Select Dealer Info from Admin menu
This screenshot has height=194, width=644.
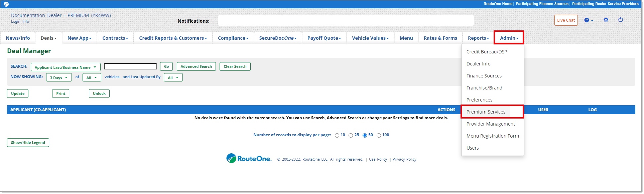493,64
